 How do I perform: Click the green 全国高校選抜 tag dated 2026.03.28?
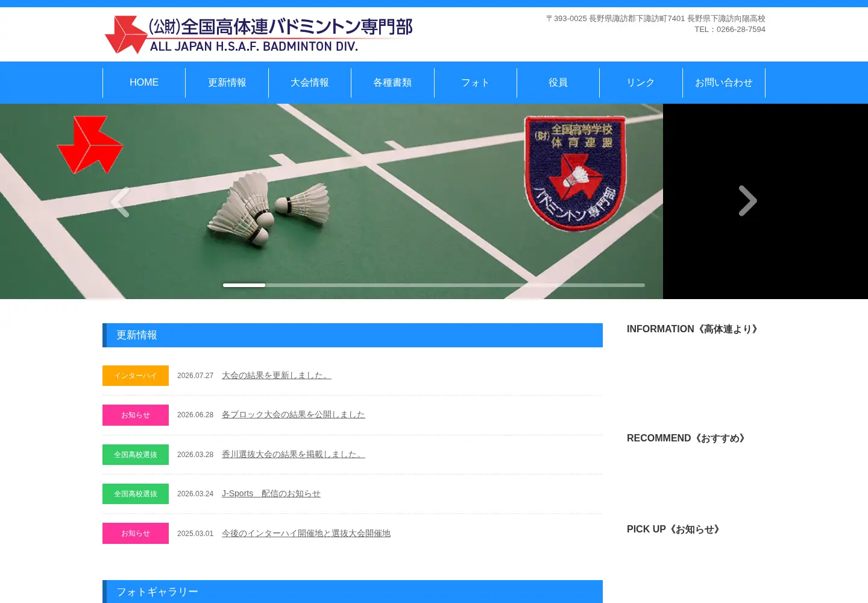(x=136, y=455)
